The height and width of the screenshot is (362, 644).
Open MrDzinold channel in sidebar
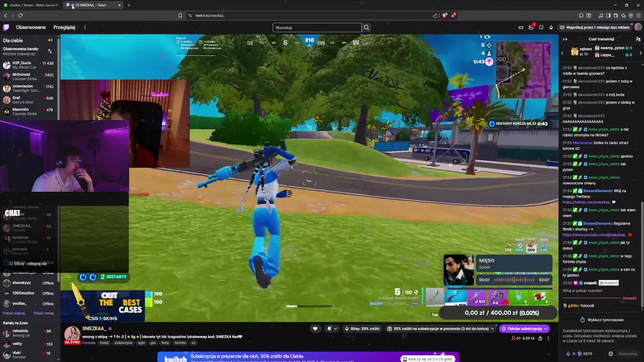pyautogui.click(x=29, y=76)
